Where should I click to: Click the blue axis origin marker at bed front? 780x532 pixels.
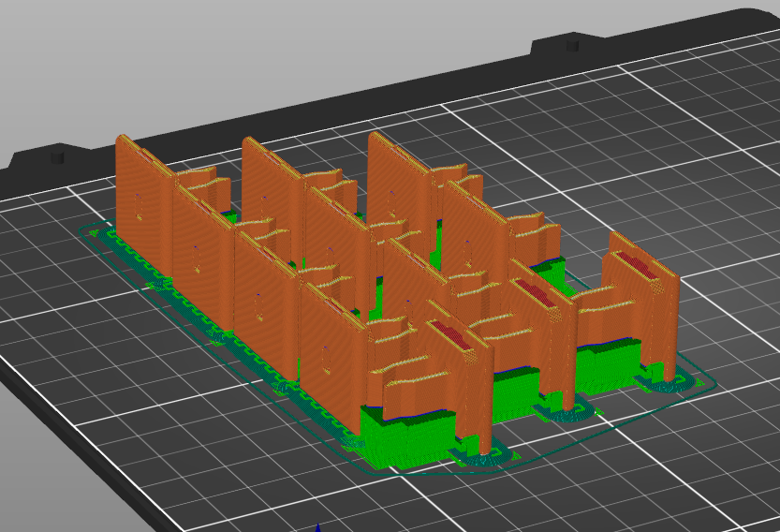click(x=318, y=527)
